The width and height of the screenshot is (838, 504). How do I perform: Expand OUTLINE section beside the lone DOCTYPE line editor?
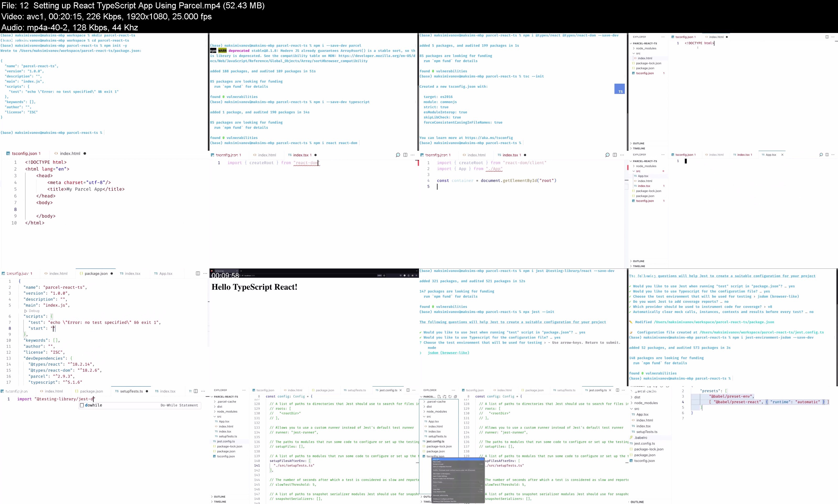(x=631, y=143)
